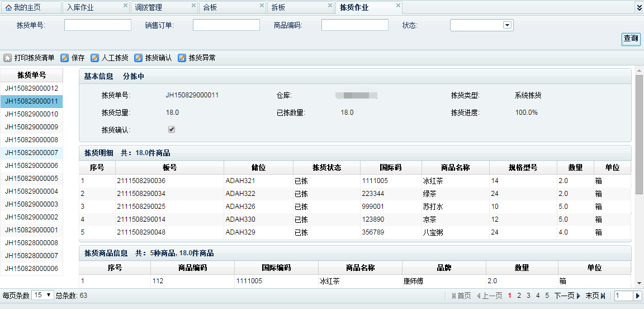The height and width of the screenshot is (309, 644).
Task: Switch to the 入库作业 tab
Action: 80,8
